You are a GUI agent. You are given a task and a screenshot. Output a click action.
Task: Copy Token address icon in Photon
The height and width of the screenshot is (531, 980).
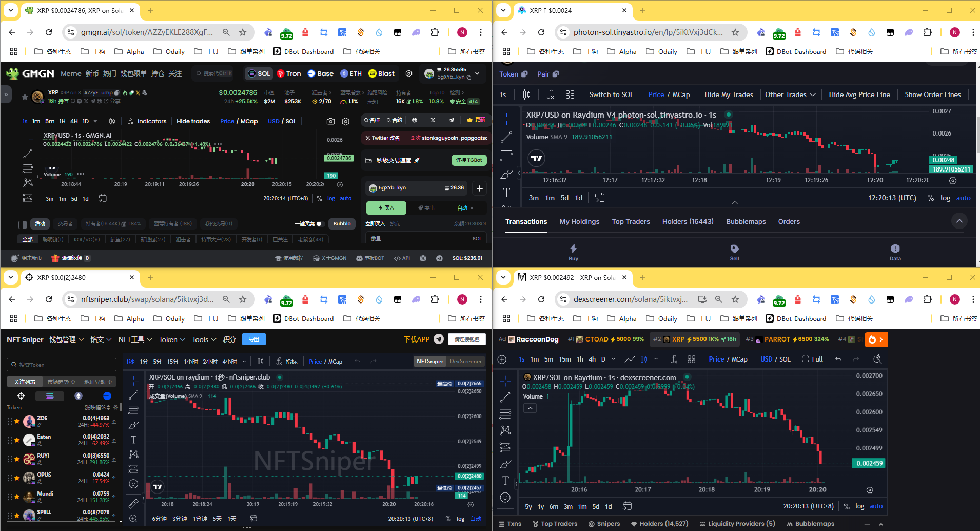click(524, 74)
